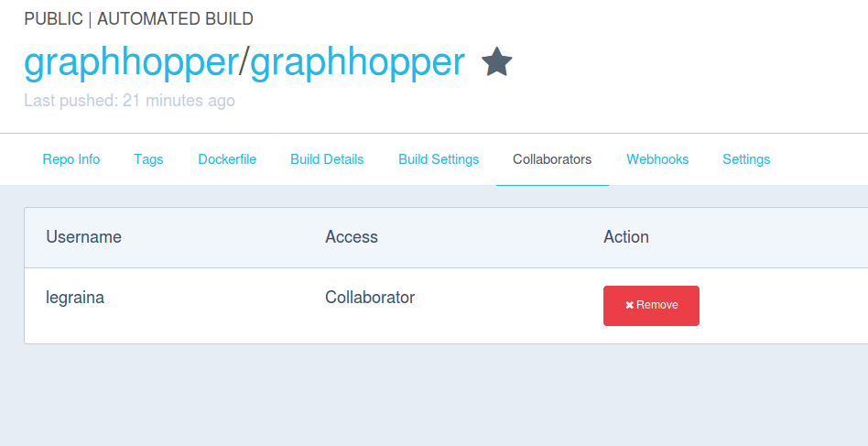Star the graphhopper repository
The width and height of the screenshot is (868, 446).
click(496, 61)
